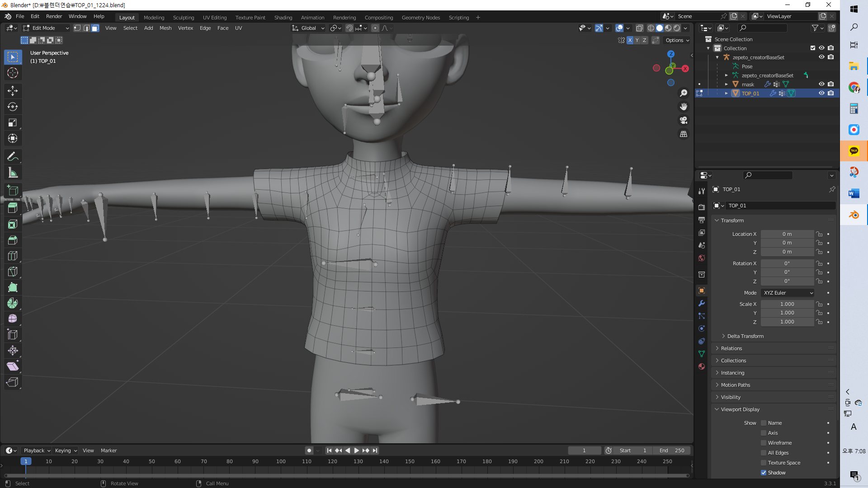Open the UV Editing workspace tab
Image resolution: width=868 pixels, height=488 pixels.
(215, 18)
